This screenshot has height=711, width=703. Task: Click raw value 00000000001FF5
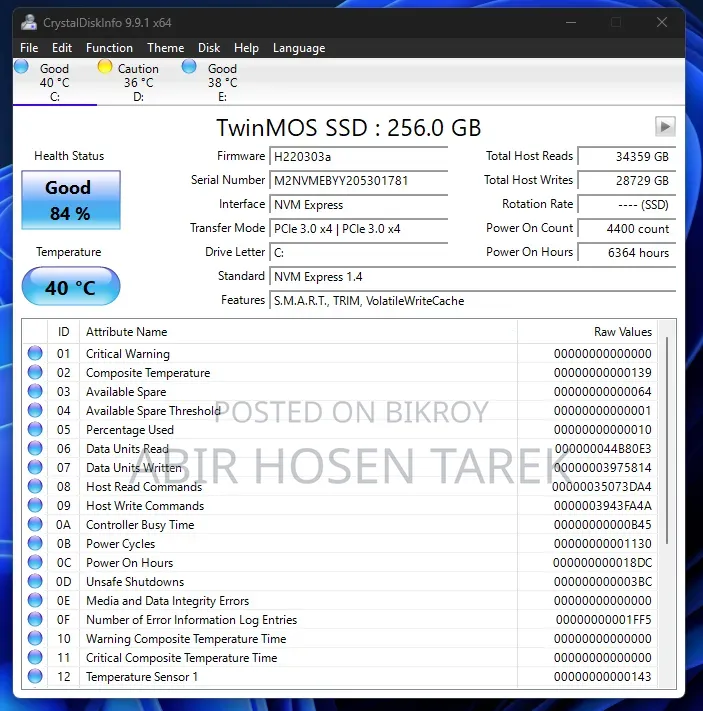pyautogui.click(x=603, y=620)
